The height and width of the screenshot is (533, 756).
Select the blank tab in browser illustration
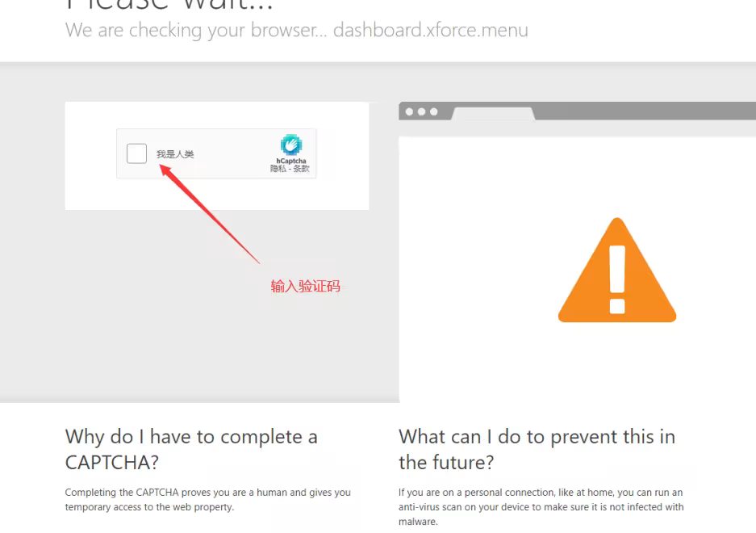point(493,114)
